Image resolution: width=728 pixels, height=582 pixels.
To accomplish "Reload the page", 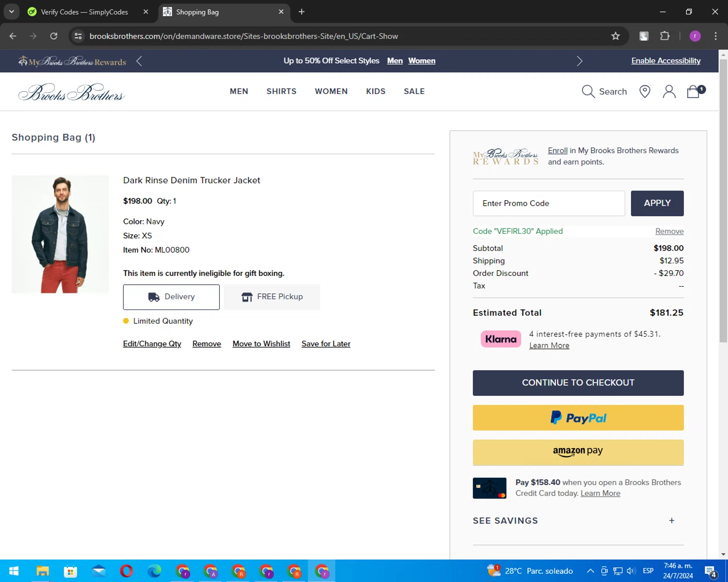I will [54, 36].
